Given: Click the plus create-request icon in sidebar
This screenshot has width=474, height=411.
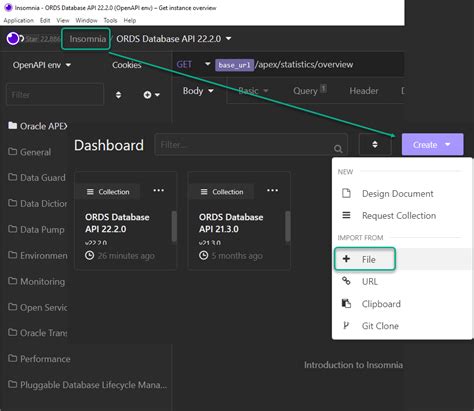Looking at the screenshot, I should [x=151, y=95].
